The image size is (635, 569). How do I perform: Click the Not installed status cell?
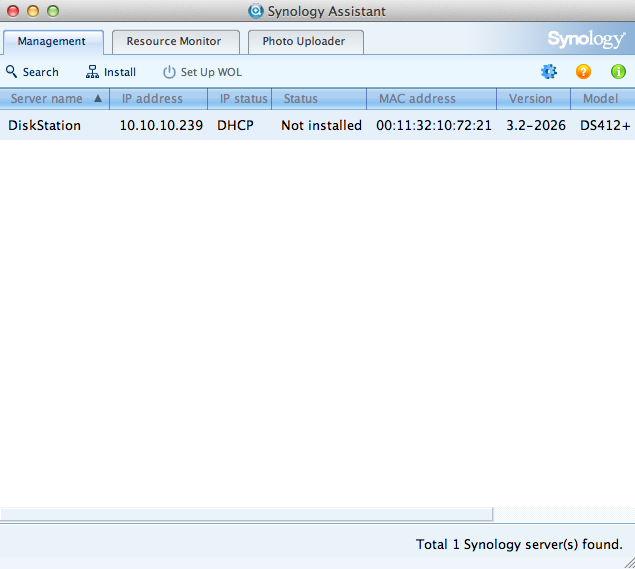(x=322, y=126)
